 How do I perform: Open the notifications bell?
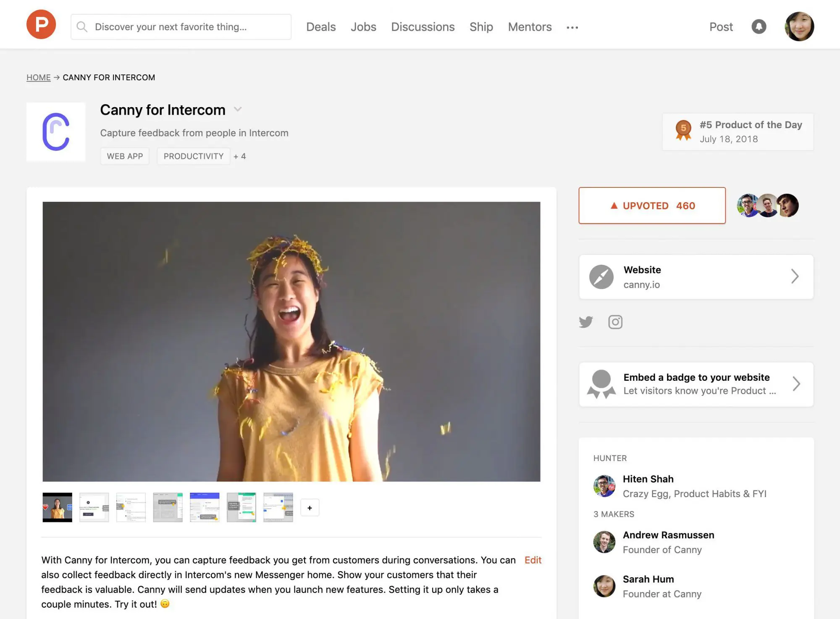point(759,26)
